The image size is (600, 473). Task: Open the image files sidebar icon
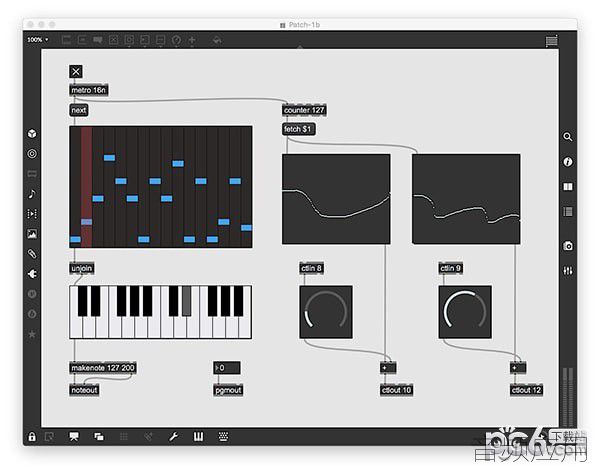32,234
